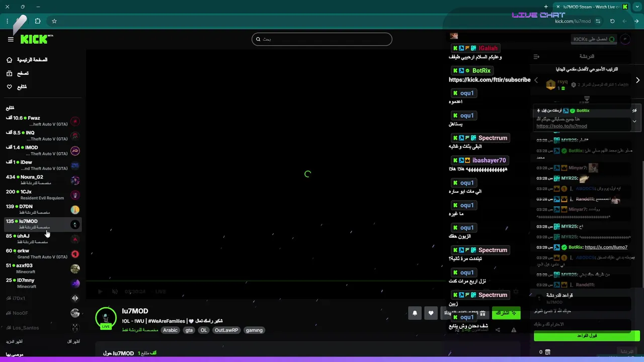
Task: Open x.com/llumo7 link in chat
Action: (x=606, y=247)
